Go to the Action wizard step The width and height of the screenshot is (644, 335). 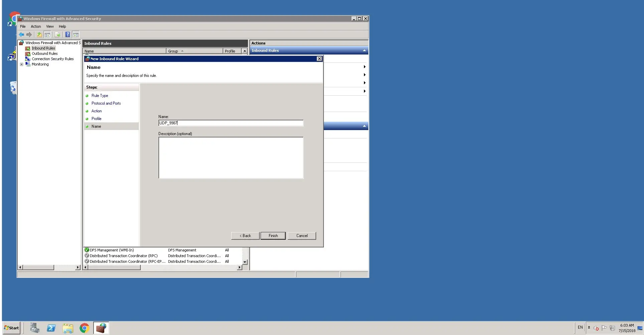point(97,111)
